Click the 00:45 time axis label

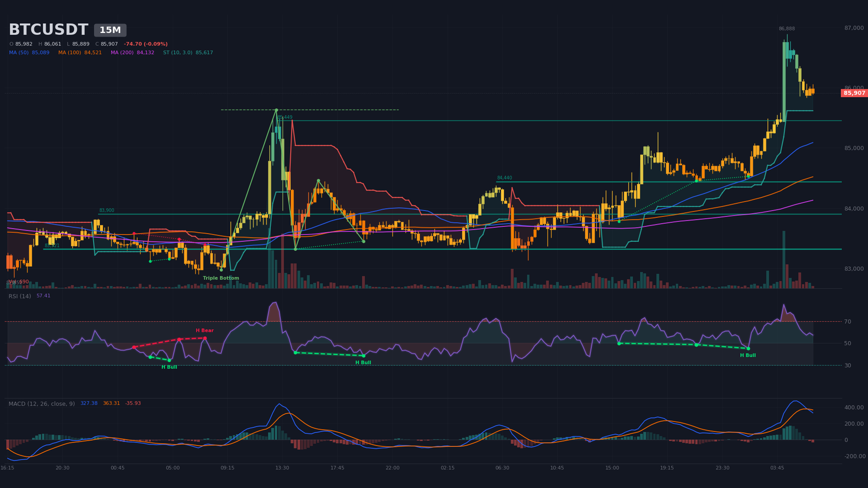(118, 468)
